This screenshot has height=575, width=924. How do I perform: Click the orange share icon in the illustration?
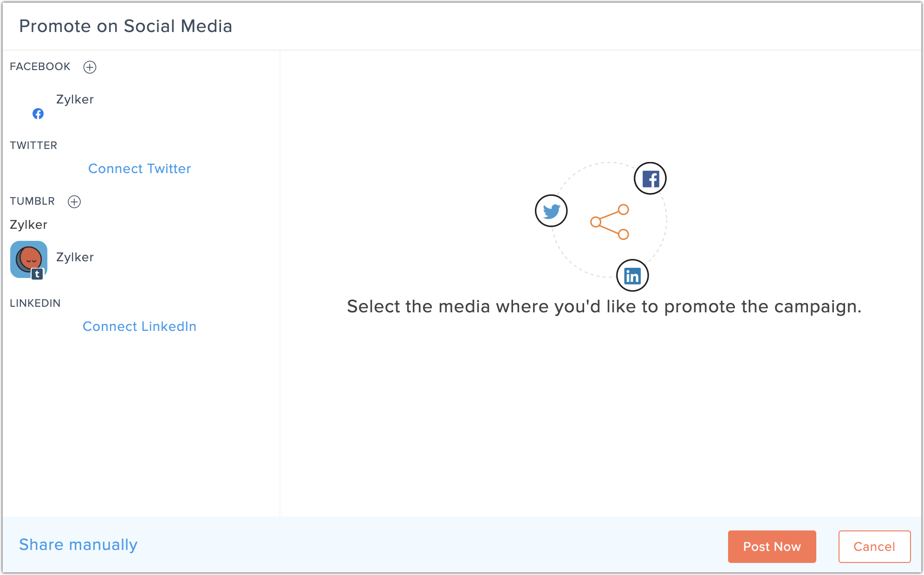pyautogui.click(x=610, y=222)
